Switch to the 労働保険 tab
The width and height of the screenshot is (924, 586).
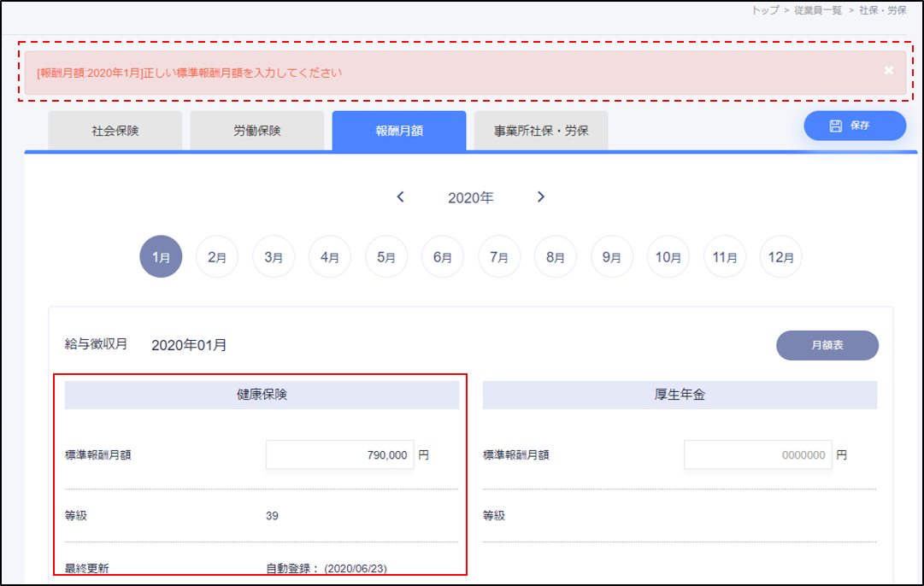257,132
